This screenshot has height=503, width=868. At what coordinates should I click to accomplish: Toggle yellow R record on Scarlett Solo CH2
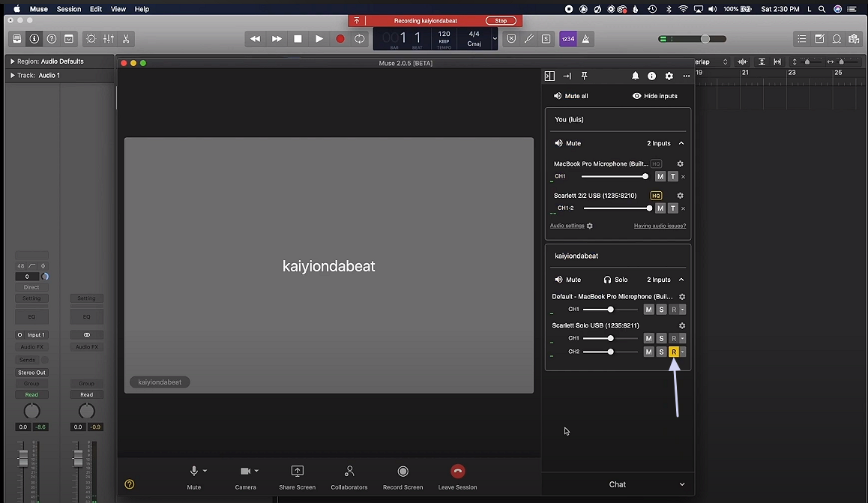[674, 352]
